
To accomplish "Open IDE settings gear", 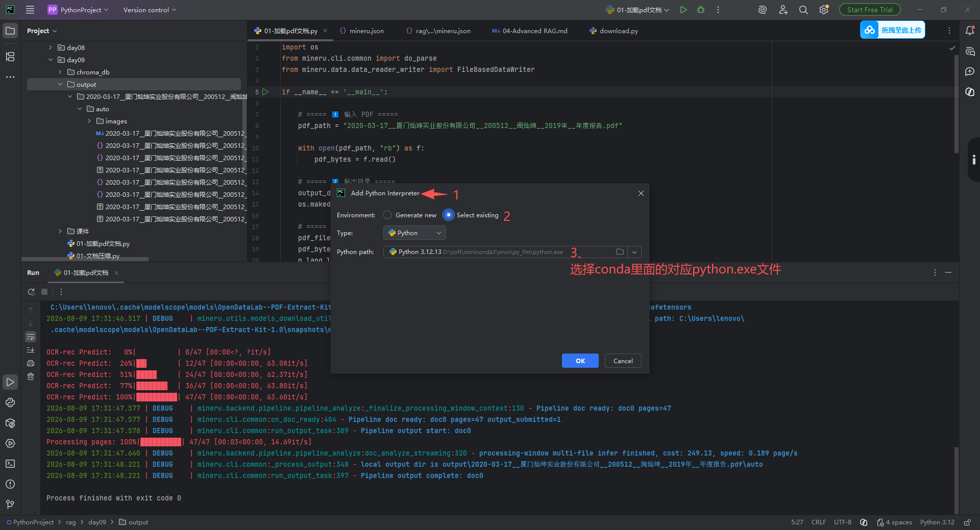I will [x=824, y=10].
